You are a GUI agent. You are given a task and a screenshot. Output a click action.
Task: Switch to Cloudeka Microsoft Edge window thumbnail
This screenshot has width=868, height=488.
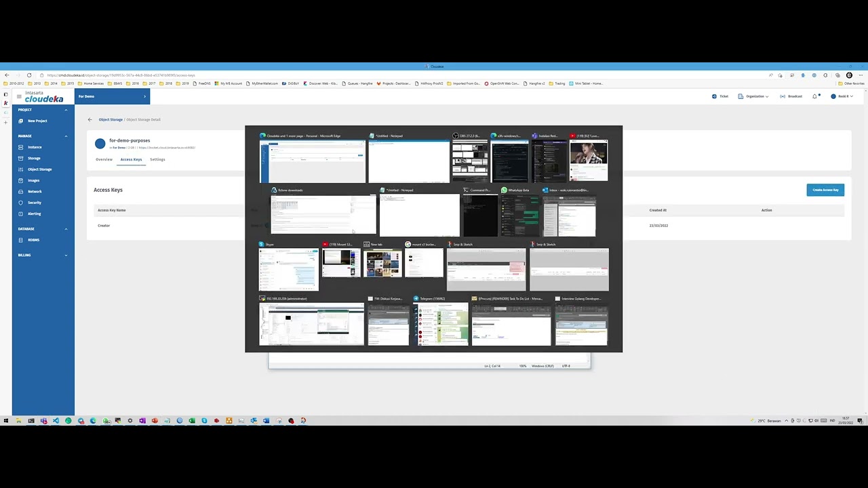(x=312, y=159)
